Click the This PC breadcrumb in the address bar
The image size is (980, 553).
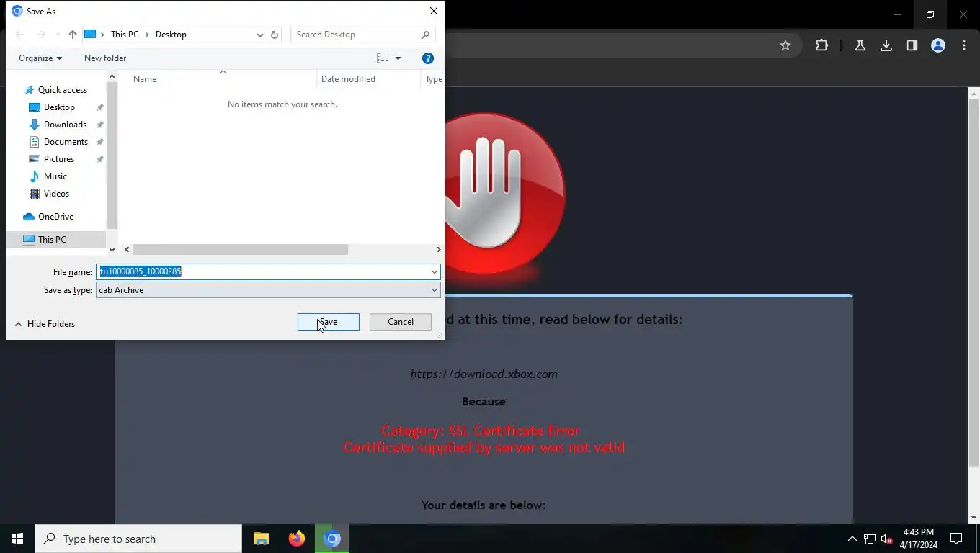(125, 35)
